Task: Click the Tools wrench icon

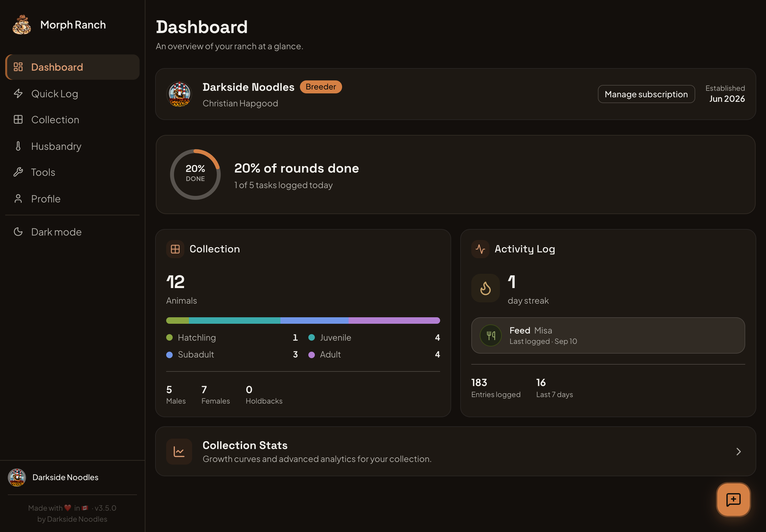Action: pyautogui.click(x=18, y=172)
